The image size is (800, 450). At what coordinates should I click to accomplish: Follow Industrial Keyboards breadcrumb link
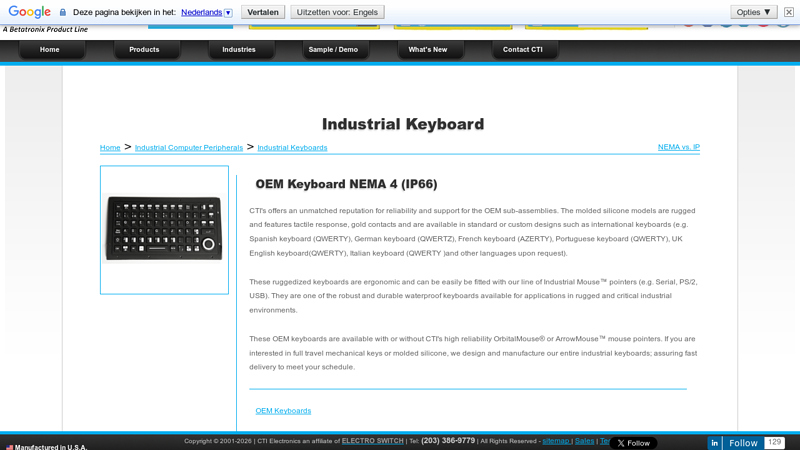tap(292, 147)
